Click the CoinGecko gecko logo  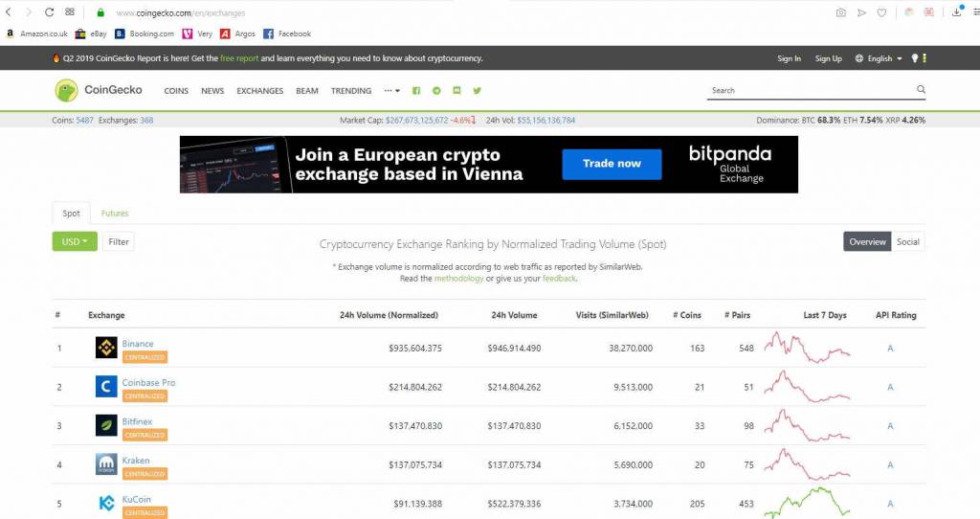[x=66, y=90]
